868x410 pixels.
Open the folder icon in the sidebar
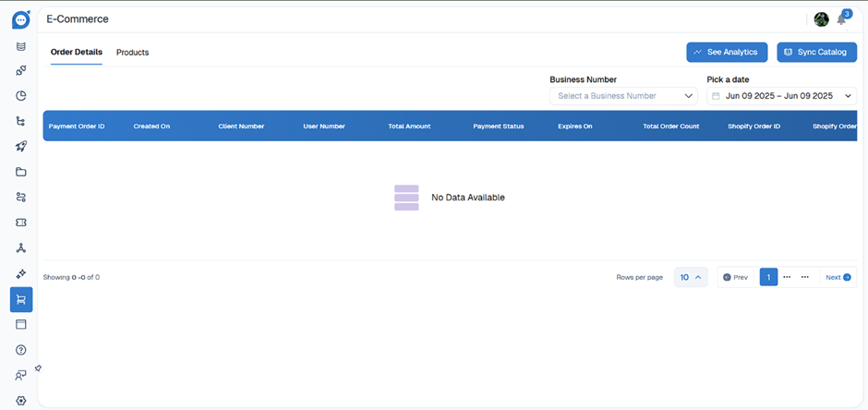coord(20,172)
